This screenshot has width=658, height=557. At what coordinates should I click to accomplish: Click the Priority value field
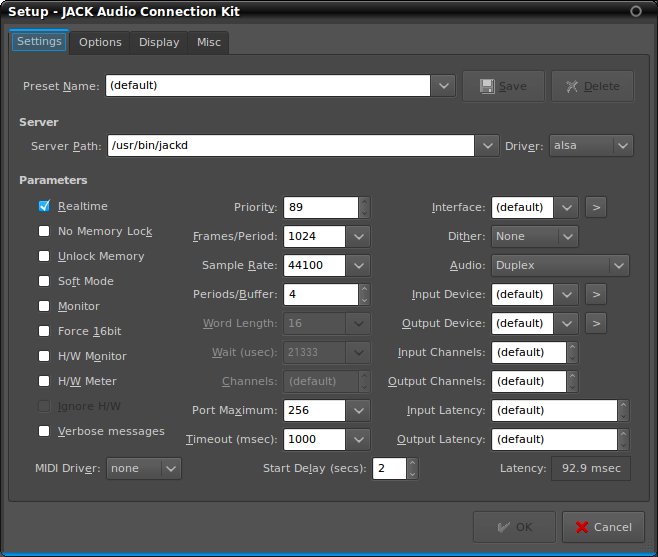pos(321,207)
